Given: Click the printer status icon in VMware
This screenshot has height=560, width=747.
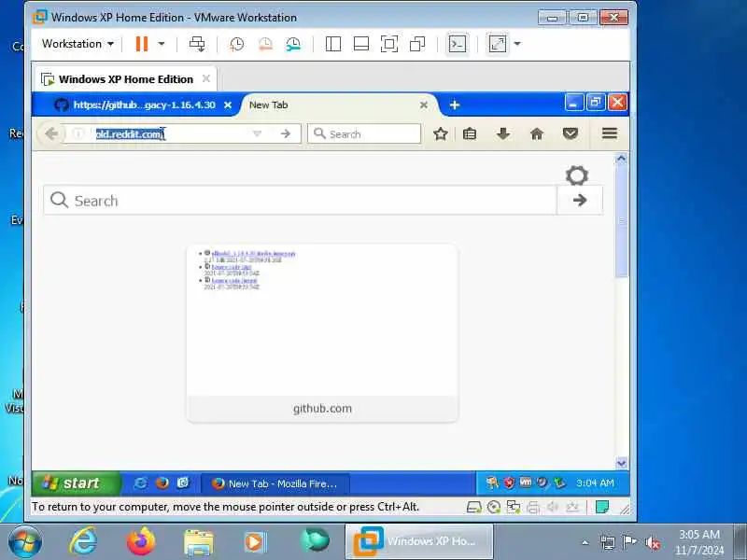Looking at the screenshot, I should point(533,507).
